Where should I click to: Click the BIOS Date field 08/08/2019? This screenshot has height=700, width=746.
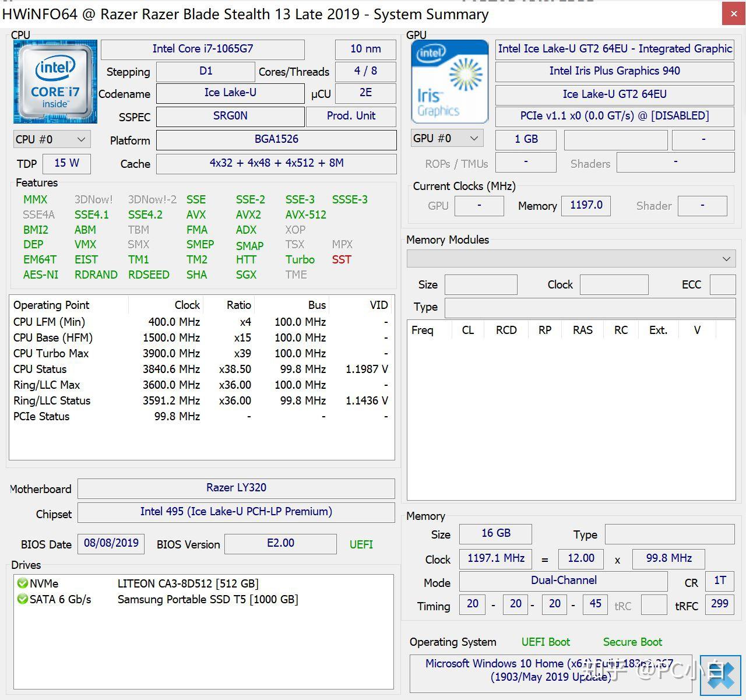tap(111, 543)
